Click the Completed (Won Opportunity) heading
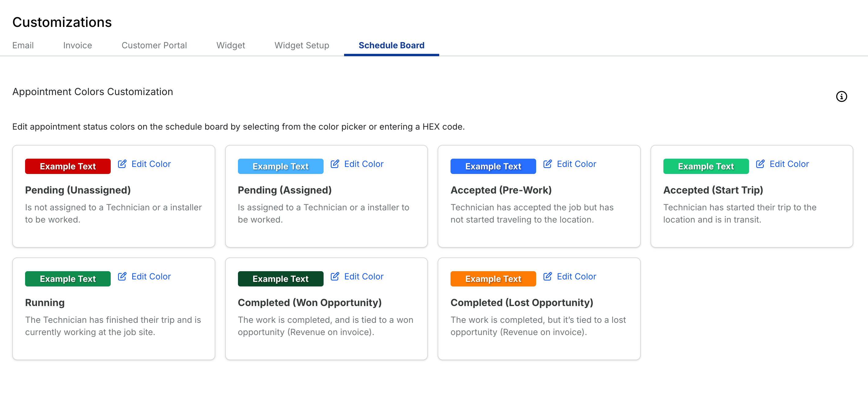 click(310, 303)
